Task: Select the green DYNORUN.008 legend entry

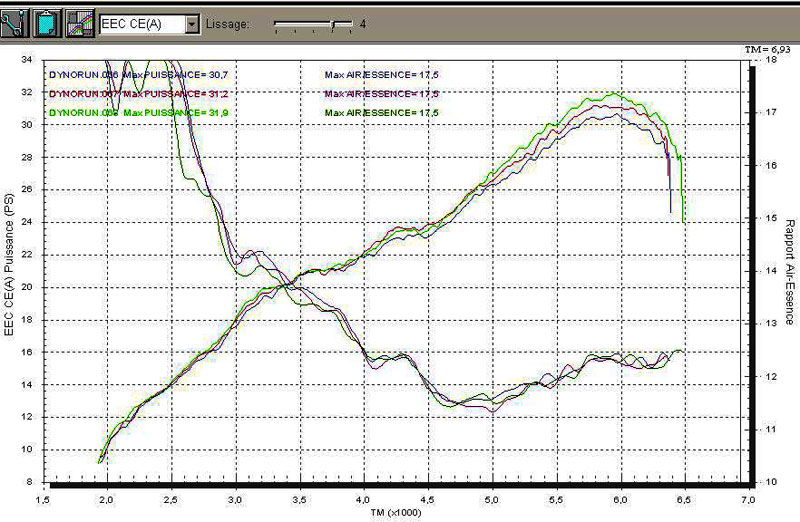Action: point(128,112)
